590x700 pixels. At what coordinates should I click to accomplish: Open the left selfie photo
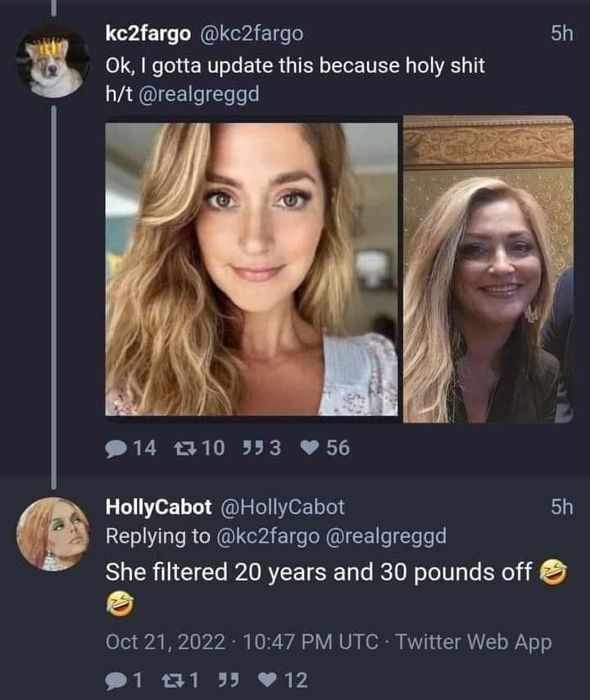[x=251, y=269]
